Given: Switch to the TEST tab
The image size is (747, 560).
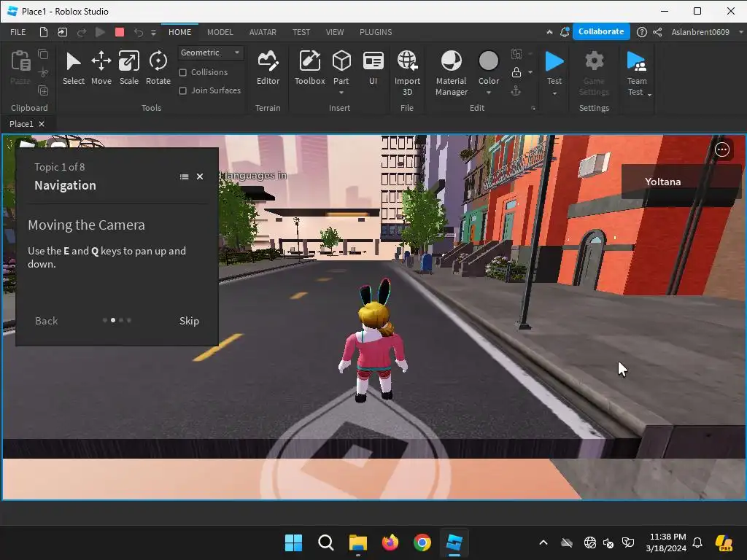Looking at the screenshot, I should point(301,32).
